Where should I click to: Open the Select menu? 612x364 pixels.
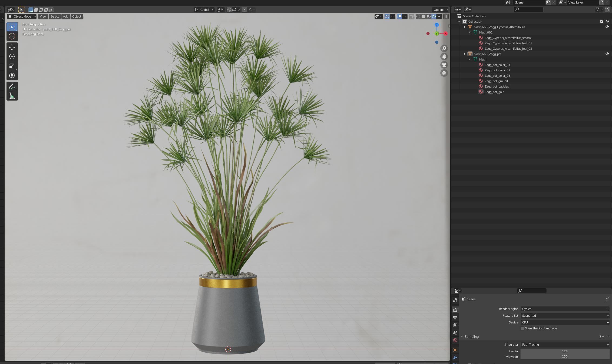click(x=55, y=16)
